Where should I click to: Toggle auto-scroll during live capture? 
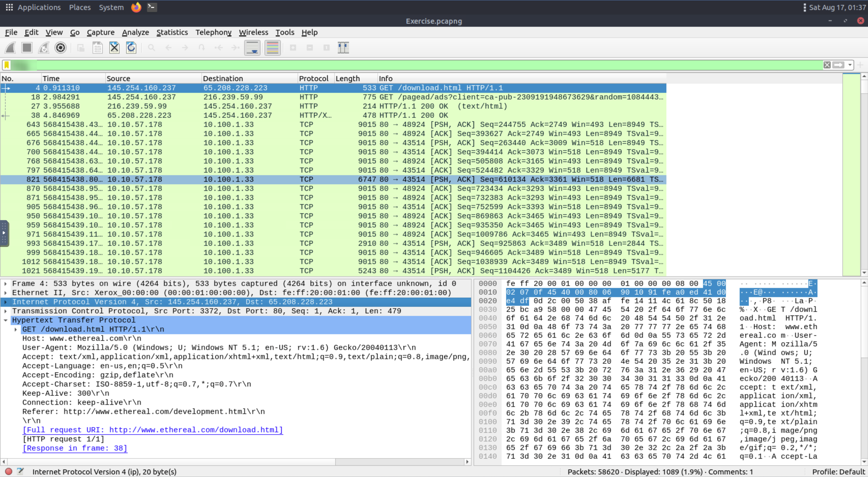[x=252, y=48]
